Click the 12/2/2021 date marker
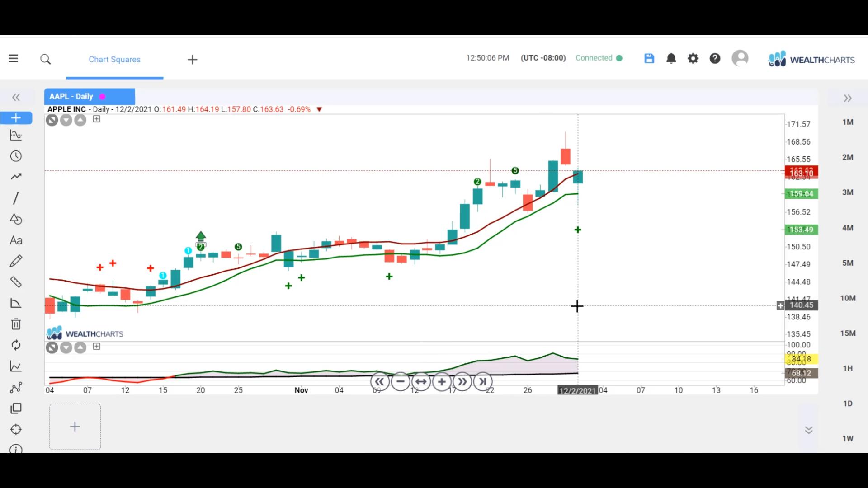The width and height of the screenshot is (868, 488). [577, 390]
